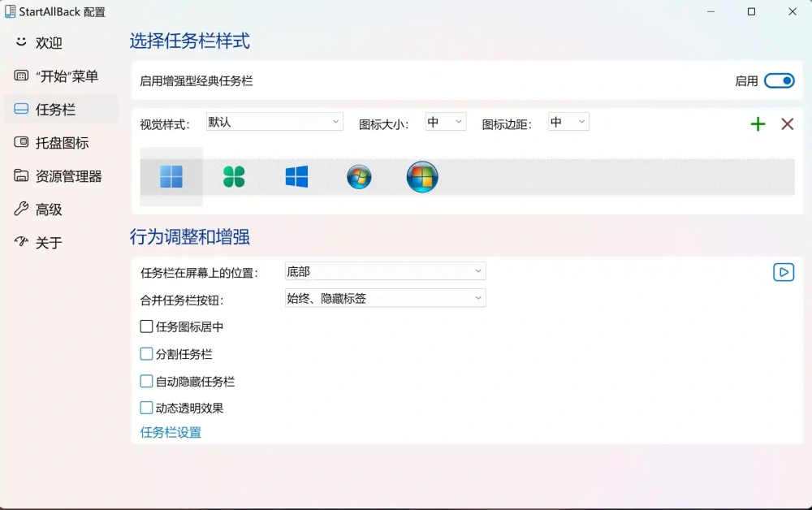Open the "开始"菜单 section
The width and height of the screenshot is (812, 510).
pos(61,76)
